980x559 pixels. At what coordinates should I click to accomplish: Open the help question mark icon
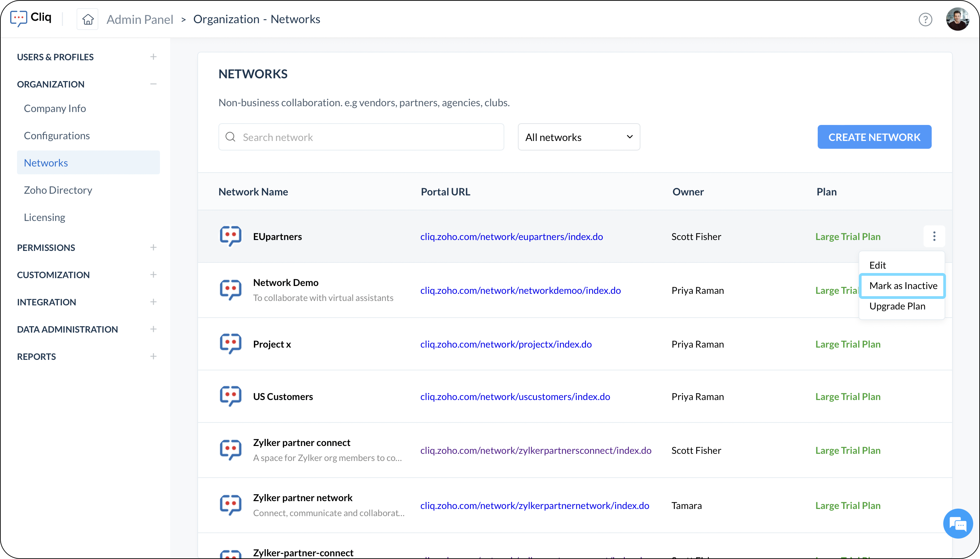pyautogui.click(x=925, y=19)
